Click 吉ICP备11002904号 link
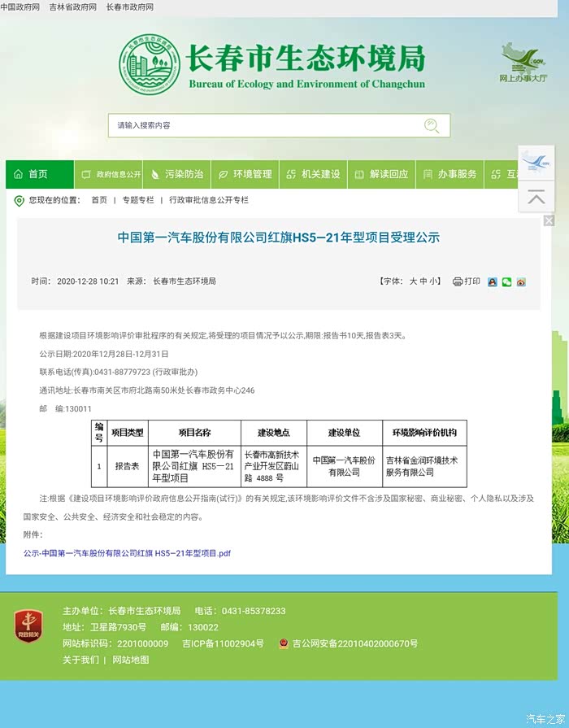This screenshot has height=728, width=569. 224,643
